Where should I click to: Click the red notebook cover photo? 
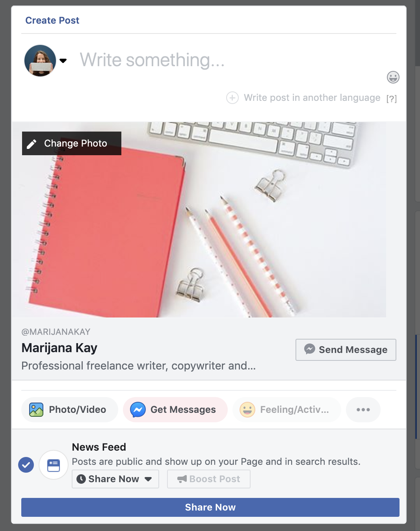[199, 219]
